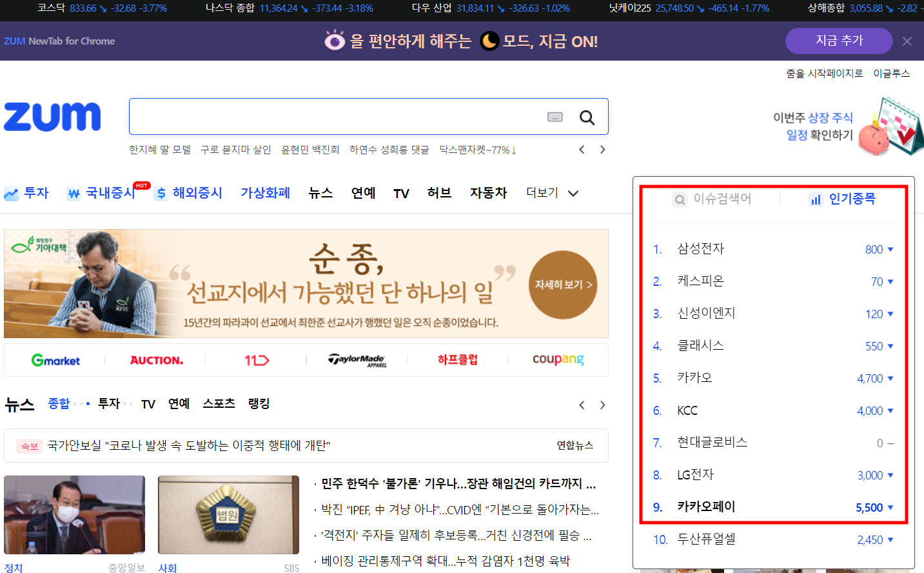Open 이번주 상장 주식 일정 확인하기 banner

(x=847, y=126)
